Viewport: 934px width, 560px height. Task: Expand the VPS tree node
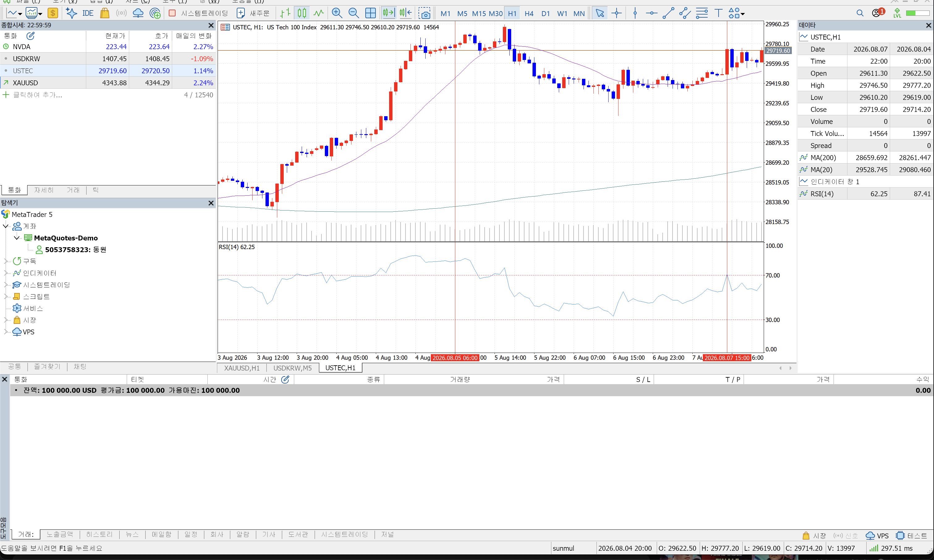pos(6,332)
